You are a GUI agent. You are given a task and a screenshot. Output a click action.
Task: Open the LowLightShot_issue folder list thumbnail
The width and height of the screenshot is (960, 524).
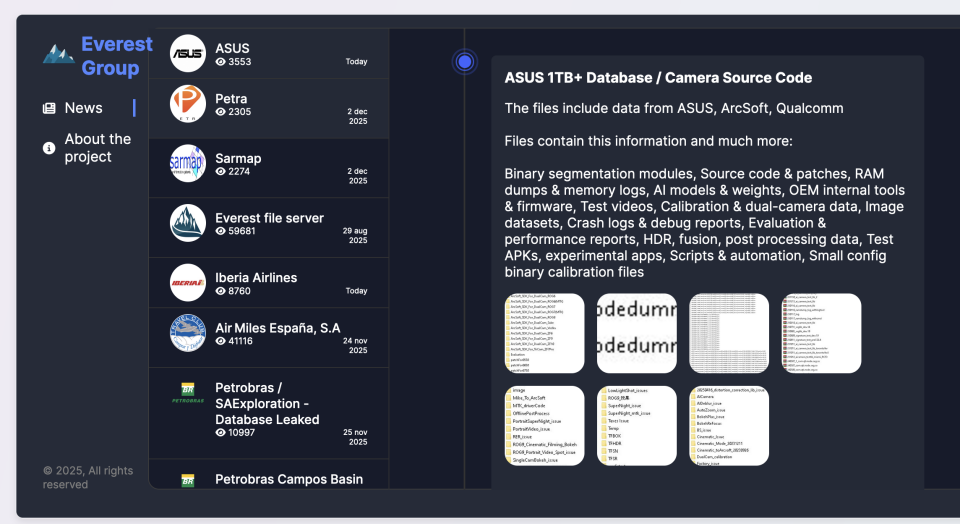click(637, 425)
